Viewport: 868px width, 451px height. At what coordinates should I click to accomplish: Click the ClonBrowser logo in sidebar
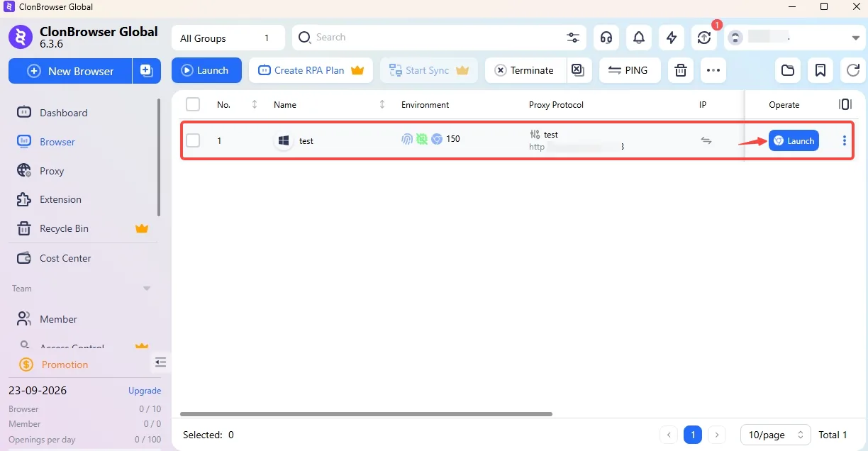coord(21,38)
